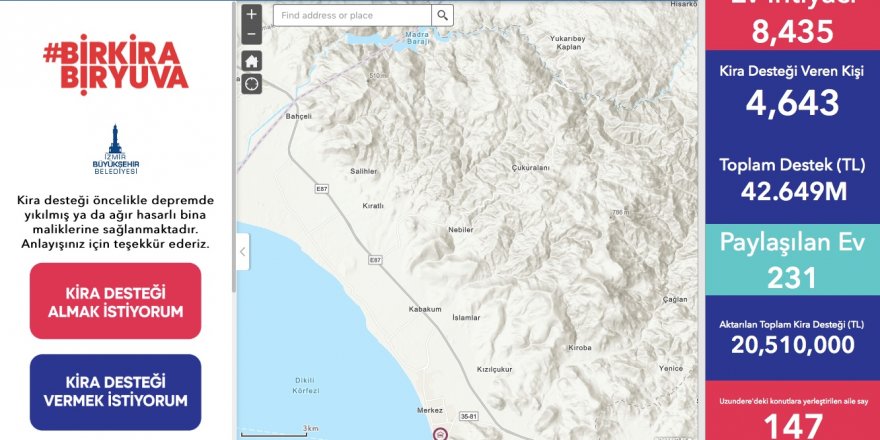Click the Madra Barajı label on the map

pos(418,38)
